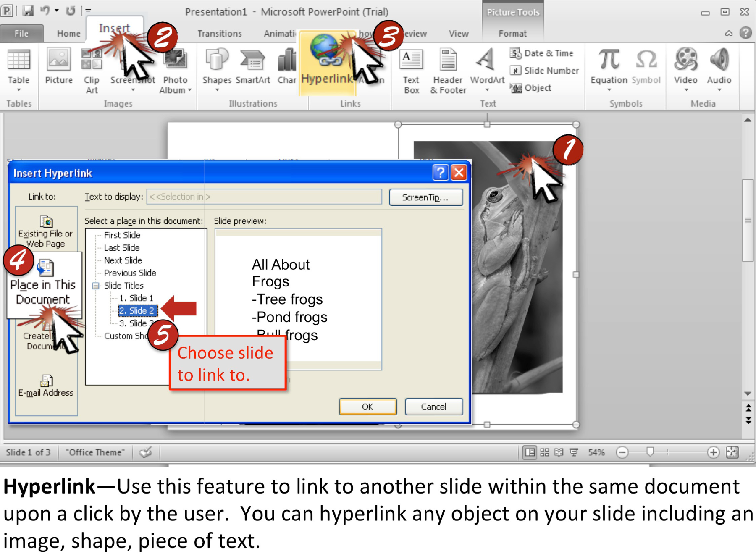Click the Text to display field
Viewport: 756px width, 554px height.
(264, 197)
